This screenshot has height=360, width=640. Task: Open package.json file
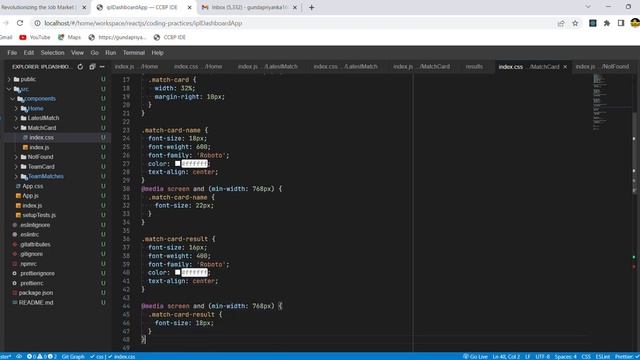pyautogui.click(x=36, y=293)
